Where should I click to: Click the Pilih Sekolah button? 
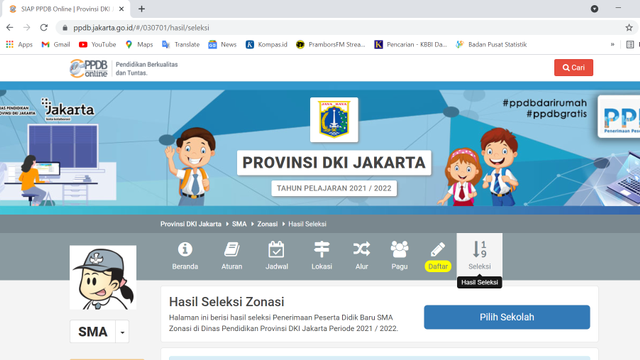click(507, 317)
